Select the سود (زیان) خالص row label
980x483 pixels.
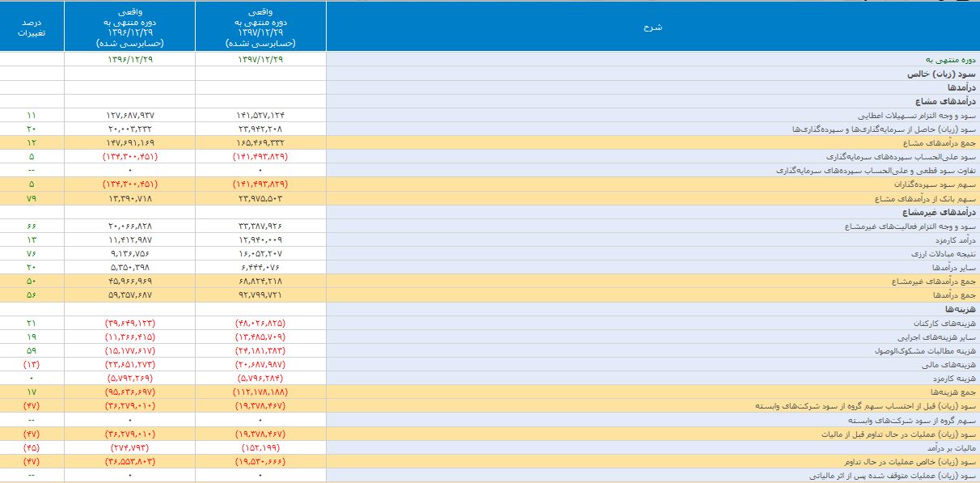pyautogui.click(x=941, y=74)
